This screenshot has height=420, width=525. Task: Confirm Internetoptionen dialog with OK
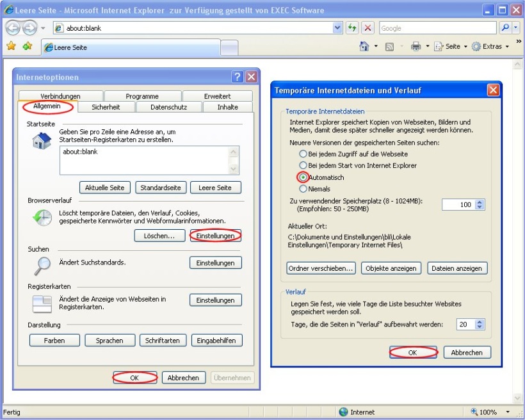[134, 378]
